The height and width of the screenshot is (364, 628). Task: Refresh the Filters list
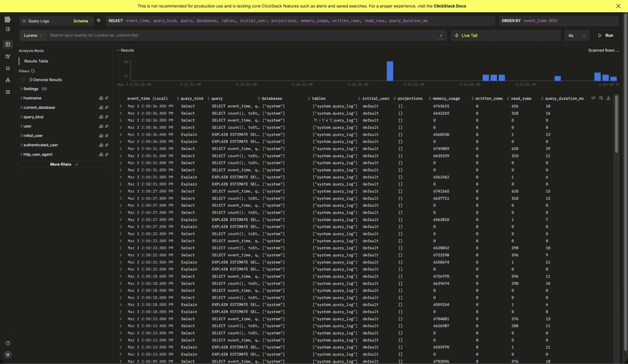33,71
